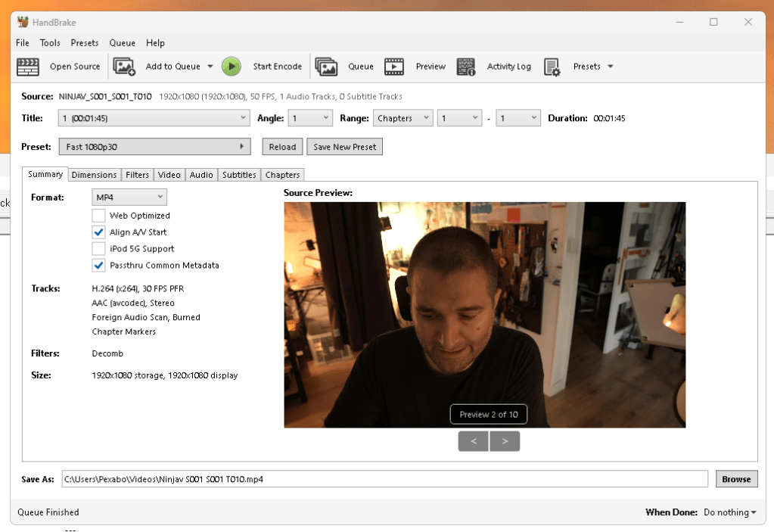Image resolution: width=774 pixels, height=532 pixels.
Task: Click the Start Encode label
Action: point(278,67)
